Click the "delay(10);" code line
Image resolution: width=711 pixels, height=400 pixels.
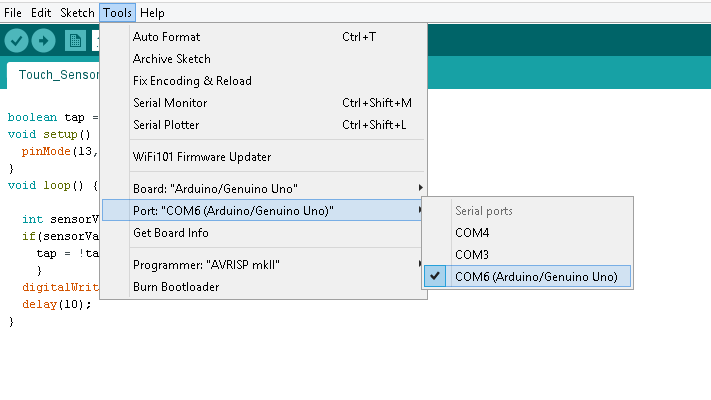[57, 304]
